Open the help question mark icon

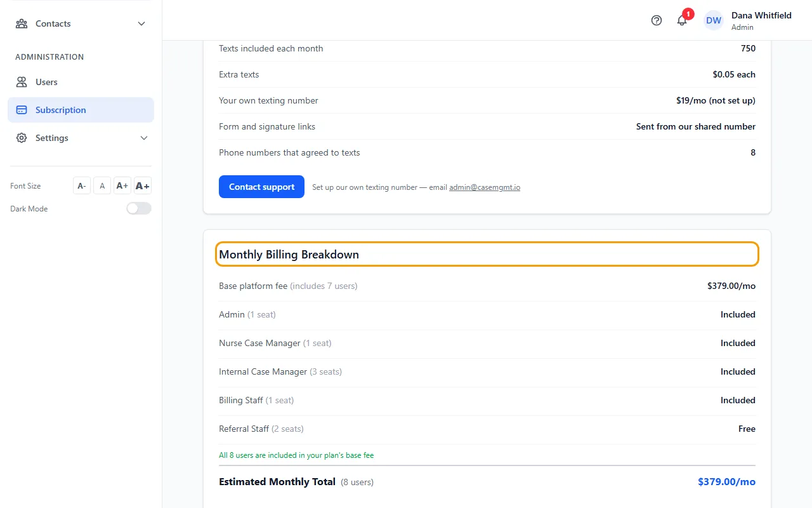(657, 20)
